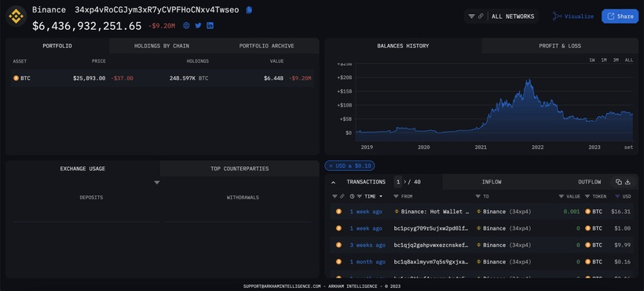The height and width of the screenshot is (291, 644).
Task: Remove the USD ≥ $0.10 filter chip
Action: tap(331, 166)
